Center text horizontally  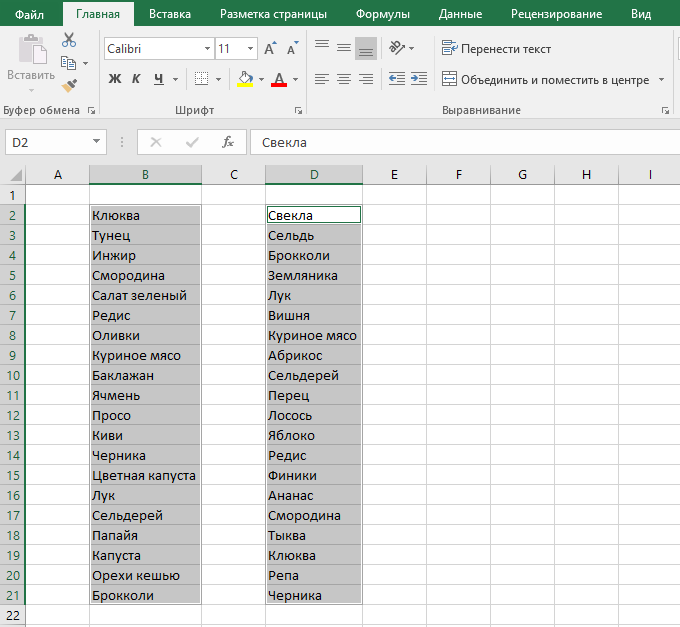point(344,79)
